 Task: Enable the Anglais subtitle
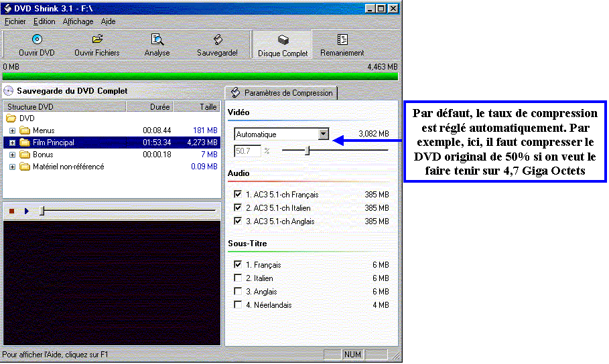tap(238, 291)
